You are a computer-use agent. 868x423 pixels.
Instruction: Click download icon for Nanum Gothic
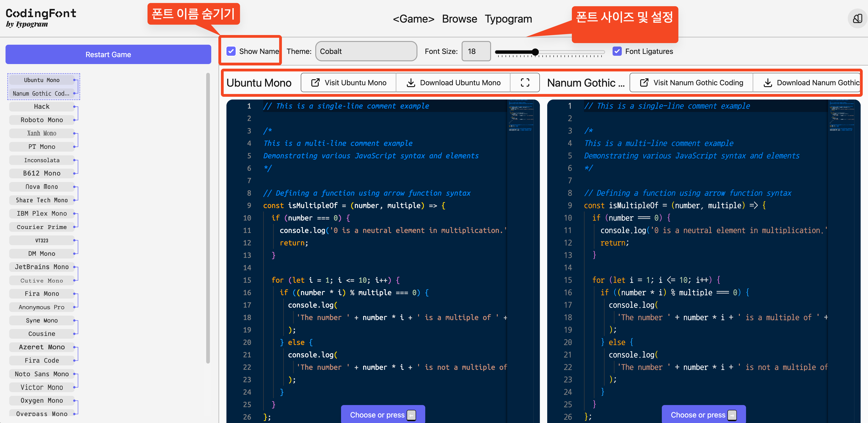click(768, 83)
